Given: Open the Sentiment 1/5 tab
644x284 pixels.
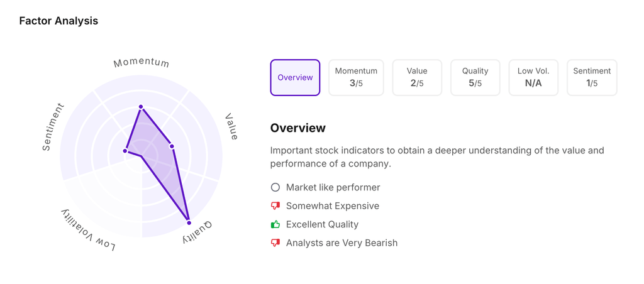Looking at the screenshot, I should [x=592, y=78].
